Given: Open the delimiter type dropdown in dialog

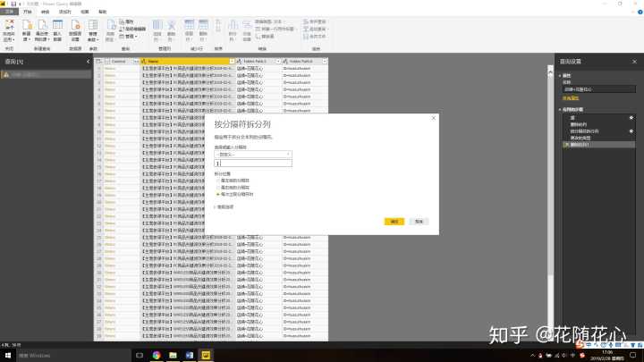Looking at the screenshot, I should coord(253,155).
